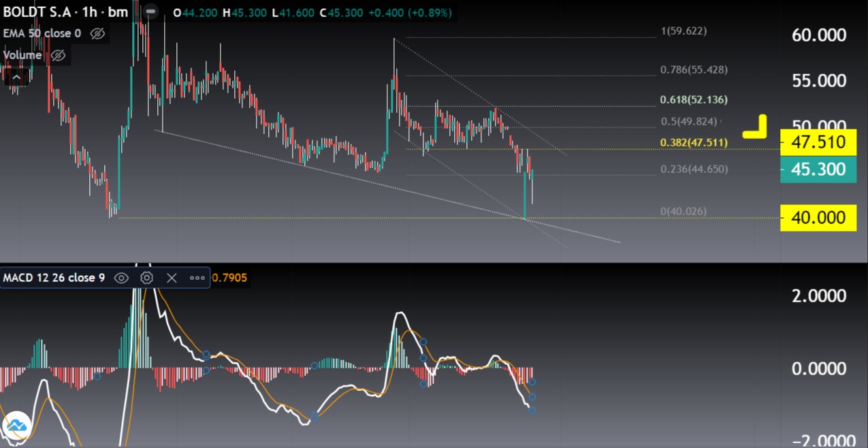This screenshot has width=868, height=448.
Task: Click the 0.618(52.136) Fibonacci level label
Action: coord(694,100)
